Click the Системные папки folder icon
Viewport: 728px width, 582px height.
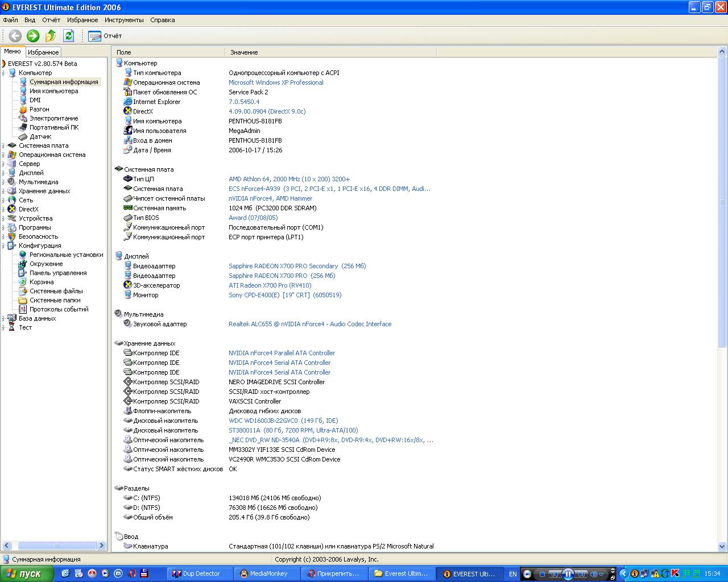point(23,300)
